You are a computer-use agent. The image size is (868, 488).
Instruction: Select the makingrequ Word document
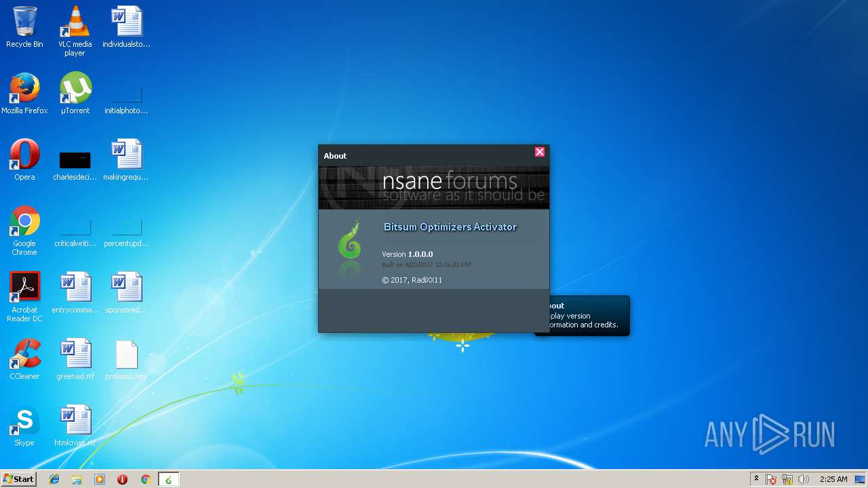[x=126, y=160]
